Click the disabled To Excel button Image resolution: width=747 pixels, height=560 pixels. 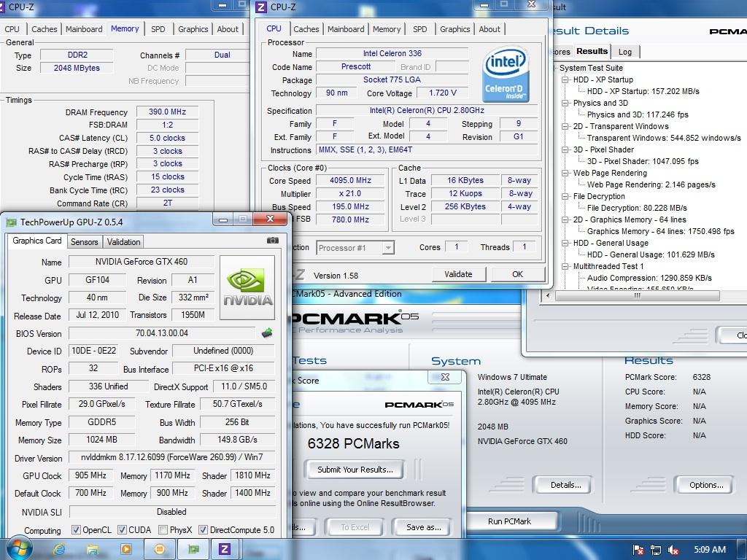pyautogui.click(x=355, y=527)
